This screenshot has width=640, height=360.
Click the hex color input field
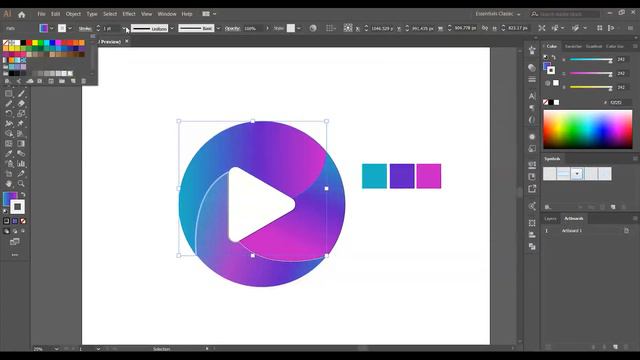[x=620, y=102]
